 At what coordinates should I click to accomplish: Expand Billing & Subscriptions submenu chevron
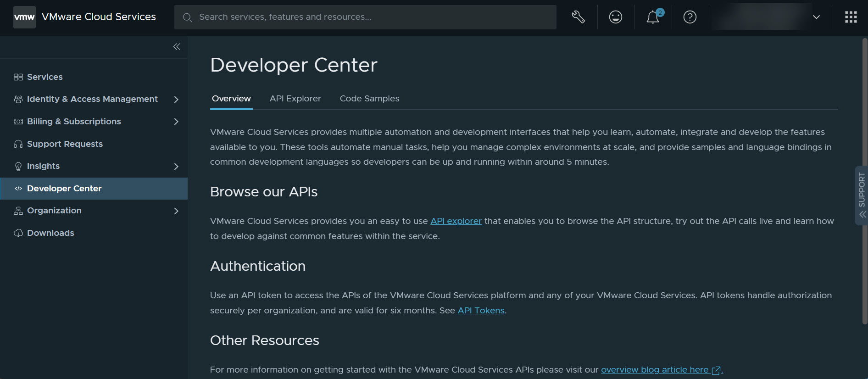[176, 122]
